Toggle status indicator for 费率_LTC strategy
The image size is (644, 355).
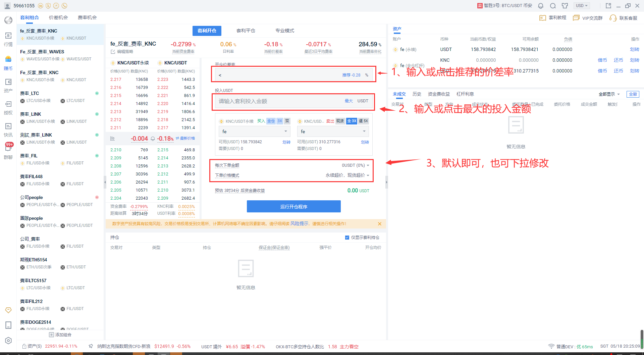coord(97,93)
